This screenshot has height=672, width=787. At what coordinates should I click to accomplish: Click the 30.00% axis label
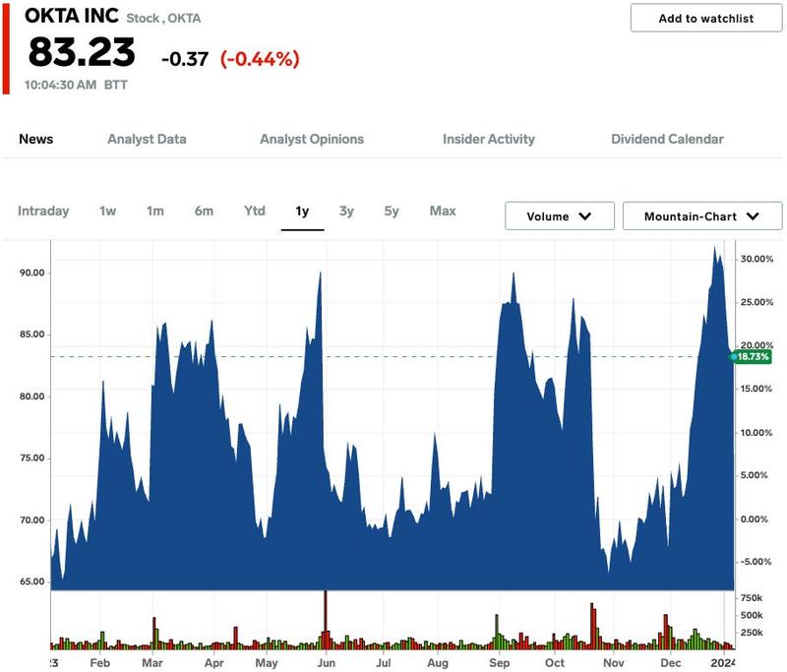(x=757, y=259)
